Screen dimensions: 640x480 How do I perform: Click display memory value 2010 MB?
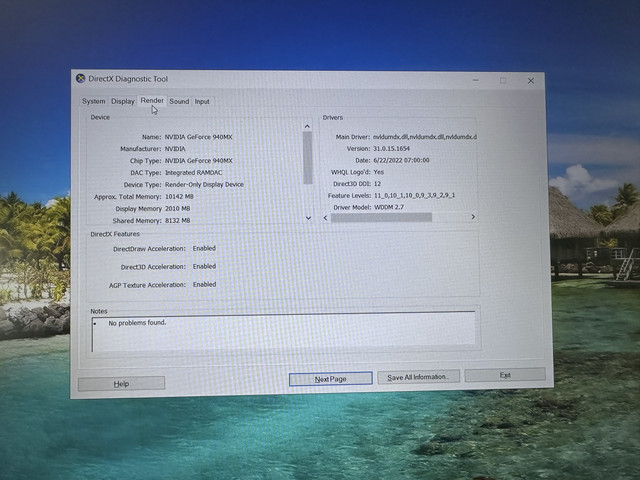click(x=178, y=209)
